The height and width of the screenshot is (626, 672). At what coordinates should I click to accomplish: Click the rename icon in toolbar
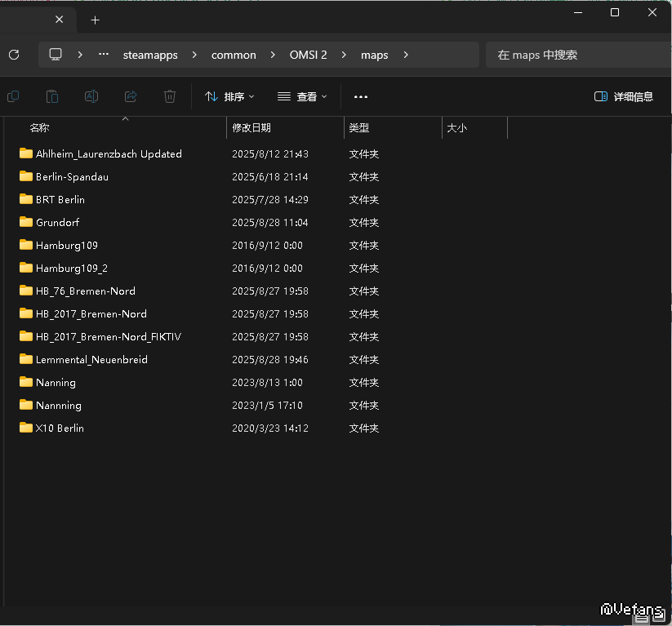(91, 96)
